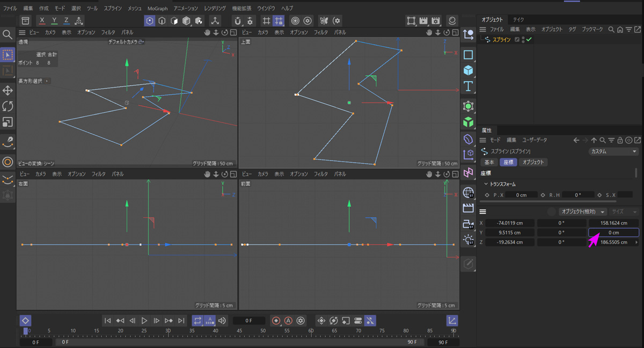
Task: Collapse the トランスフォーム section
Action: point(486,184)
